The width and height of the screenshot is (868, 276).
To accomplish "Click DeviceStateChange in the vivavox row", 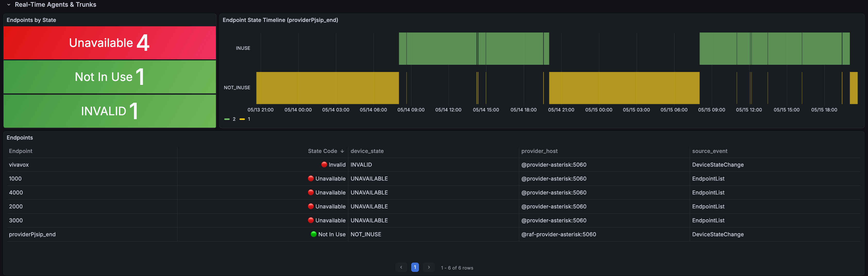I will click(718, 165).
